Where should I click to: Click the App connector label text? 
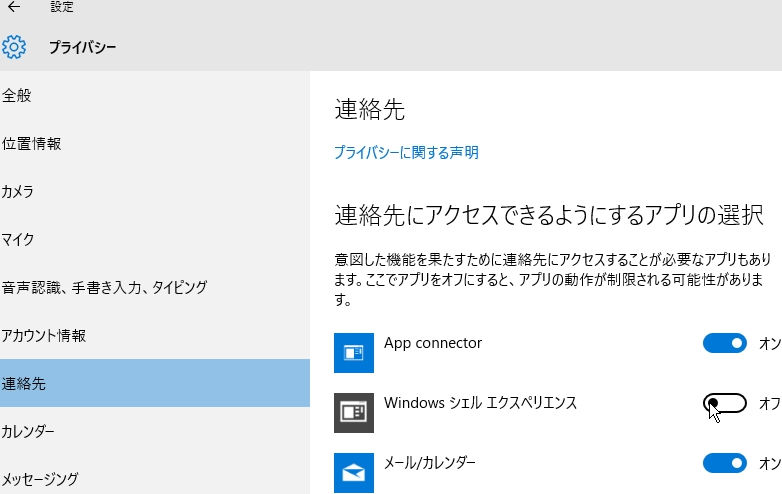pyautogui.click(x=433, y=343)
